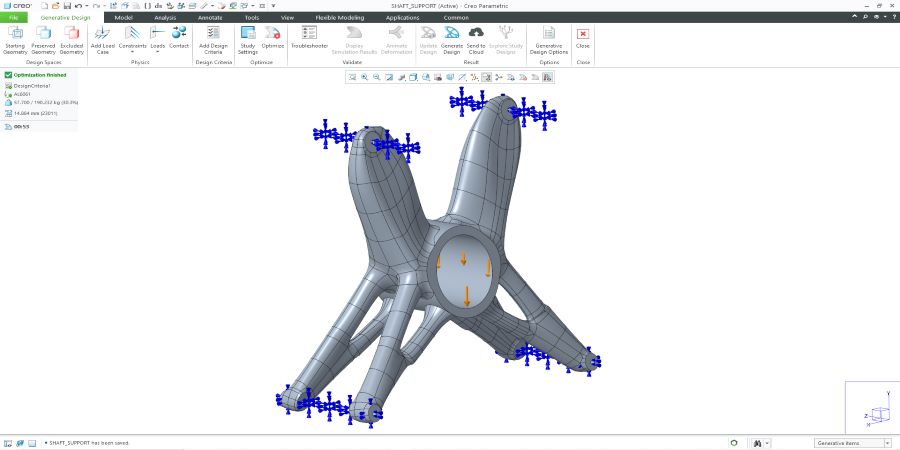Open Study Settings
The height and width of the screenshot is (450, 900).
[x=248, y=39]
